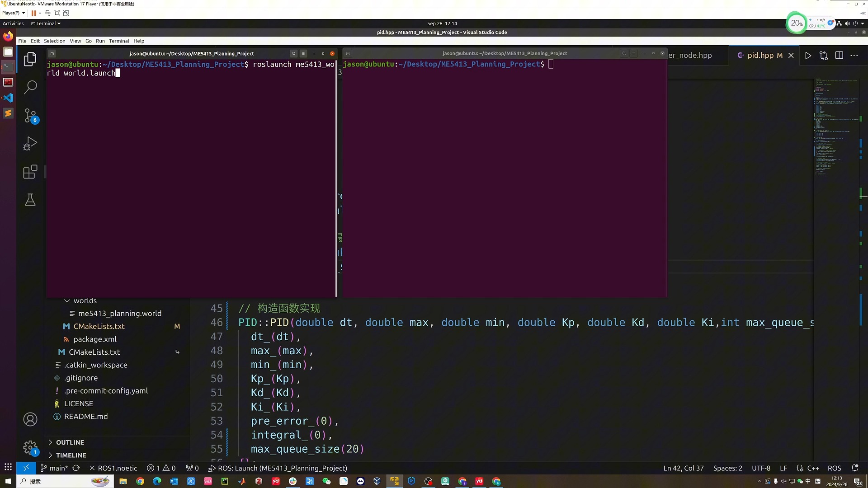Image resolution: width=868 pixels, height=488 pixels.
Task: Open hamburger menu in the right terminal window
Action: [633, 53]
